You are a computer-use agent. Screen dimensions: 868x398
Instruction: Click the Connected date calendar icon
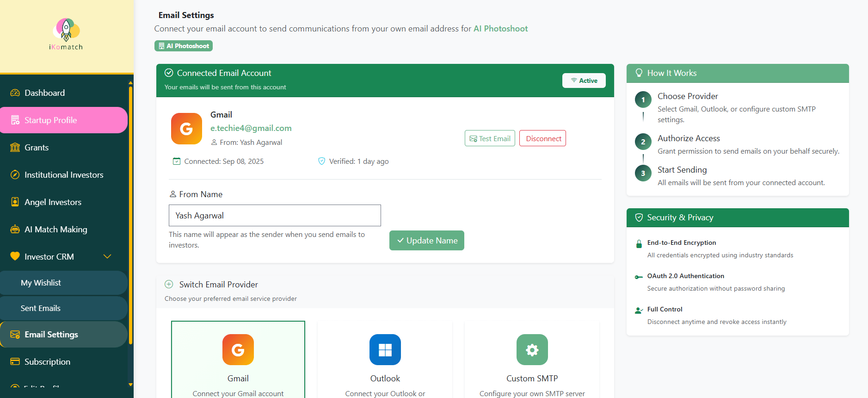[177, 161]
